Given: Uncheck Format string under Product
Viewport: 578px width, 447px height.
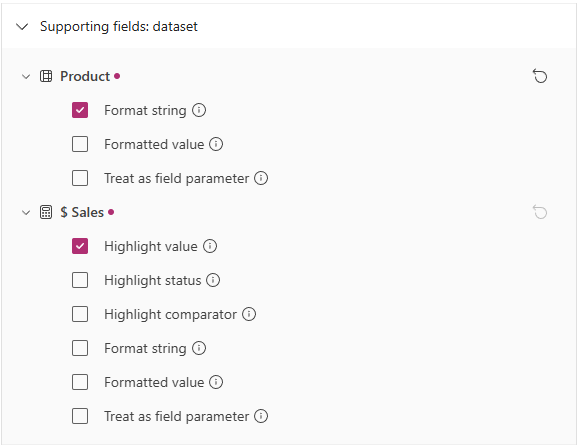Looking at the screenshot, I should [80, 110].
